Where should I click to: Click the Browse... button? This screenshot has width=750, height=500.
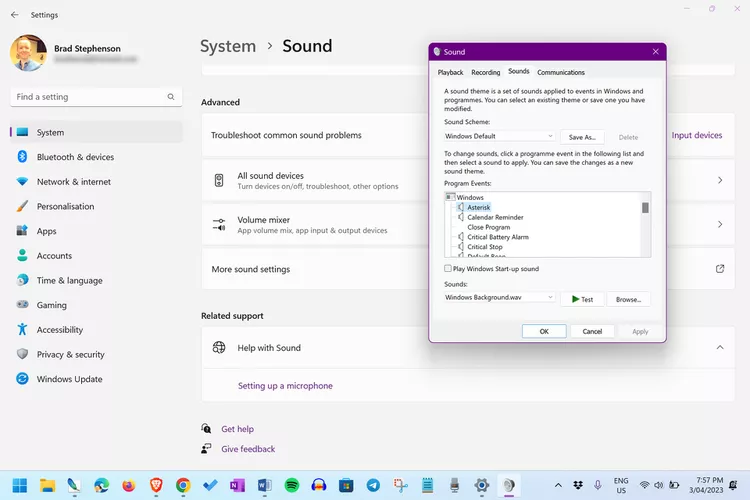point(629,300)
